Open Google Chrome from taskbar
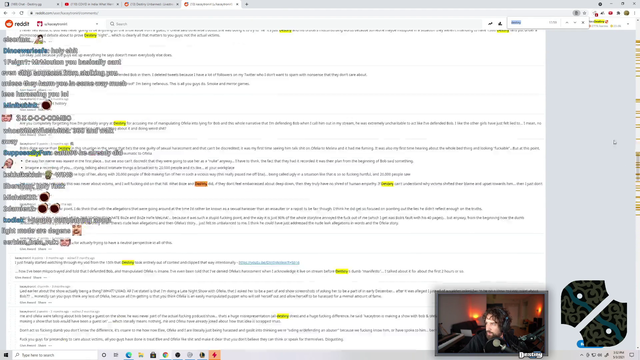The width and height of the screenshot is (640, 360). pos(165,355)
